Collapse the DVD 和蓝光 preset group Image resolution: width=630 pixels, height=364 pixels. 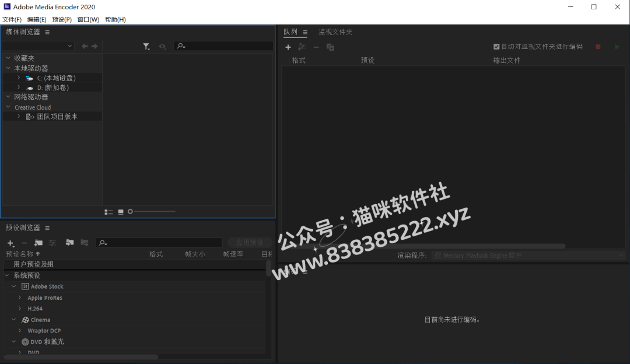13,341
